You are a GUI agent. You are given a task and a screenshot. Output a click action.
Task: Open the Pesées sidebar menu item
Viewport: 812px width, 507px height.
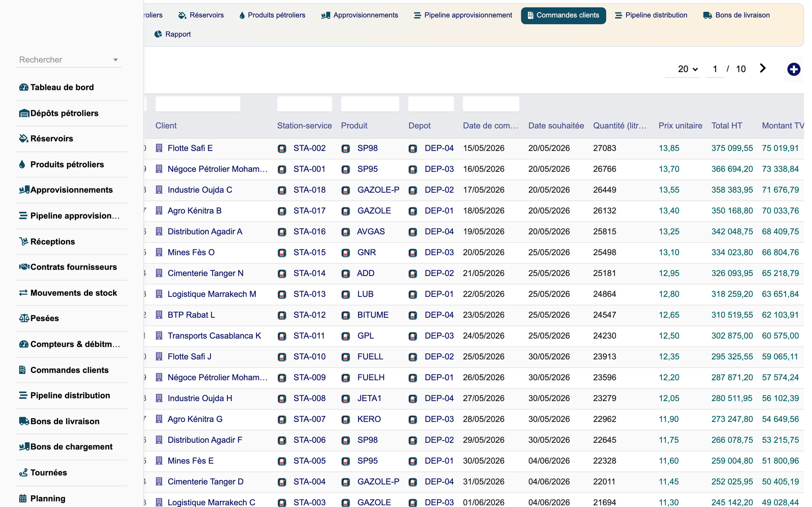(x=72, y=318)
